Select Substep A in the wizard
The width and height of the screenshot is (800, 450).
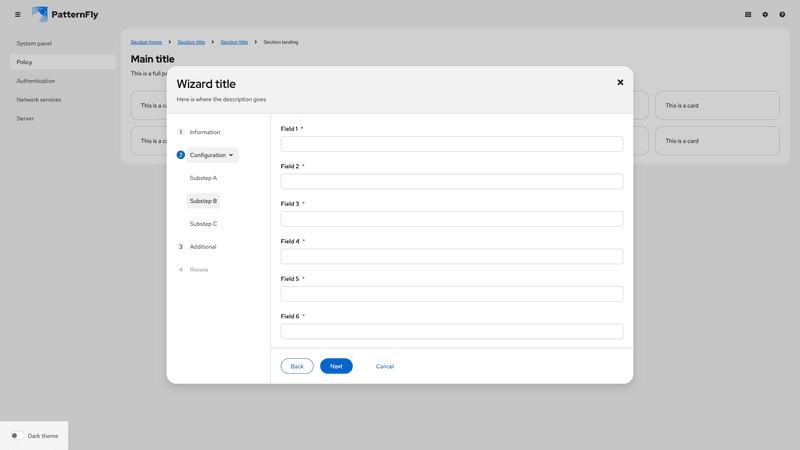[203, 178]
